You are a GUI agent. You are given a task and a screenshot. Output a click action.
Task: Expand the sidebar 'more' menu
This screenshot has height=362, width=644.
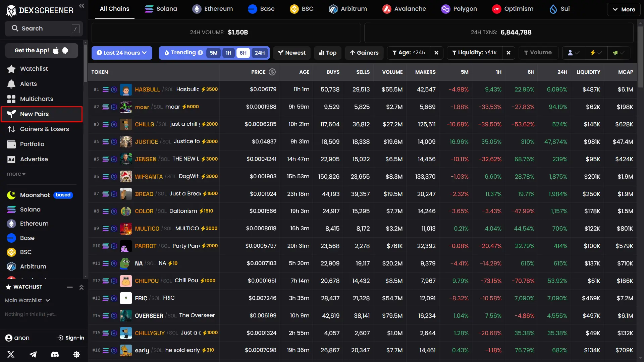(x=16, y=174)
